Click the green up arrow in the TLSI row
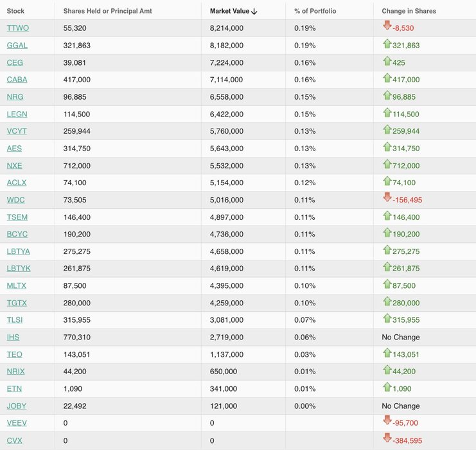The width and height of the screenshot is (476, 450). point(387,318)
